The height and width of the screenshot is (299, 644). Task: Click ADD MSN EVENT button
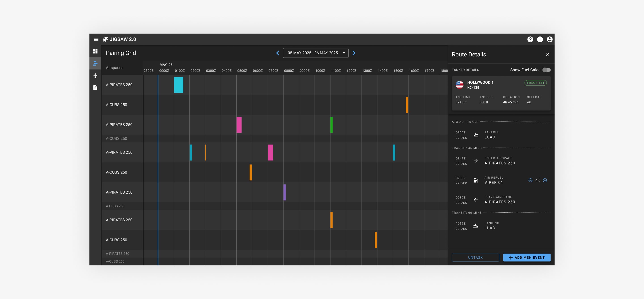527,257
